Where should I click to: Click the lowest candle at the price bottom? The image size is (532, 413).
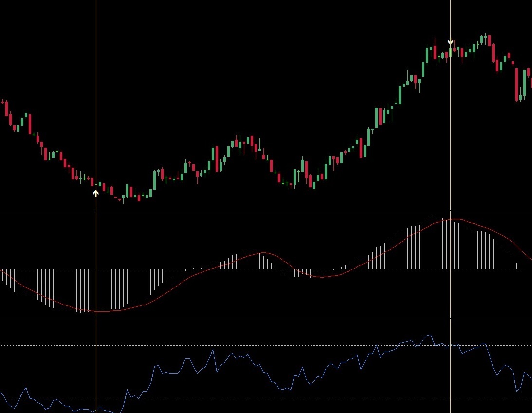click(123, 198)
